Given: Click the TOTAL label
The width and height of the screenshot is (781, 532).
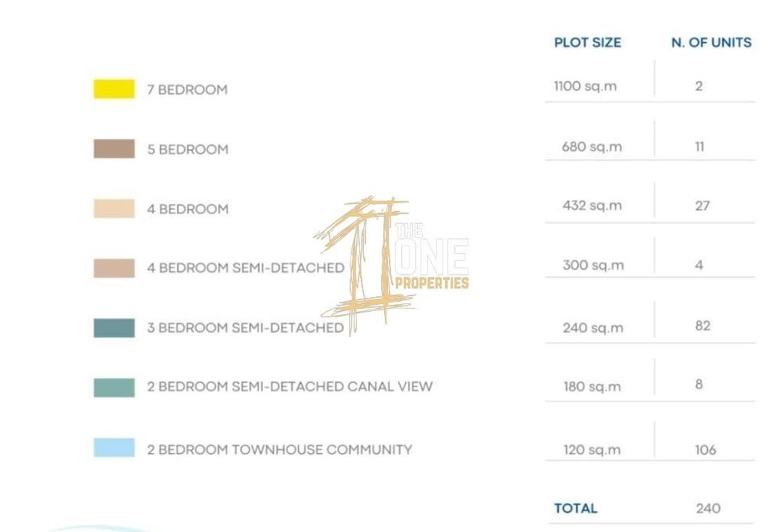Looking at the screenshot, I should point(576,509).
